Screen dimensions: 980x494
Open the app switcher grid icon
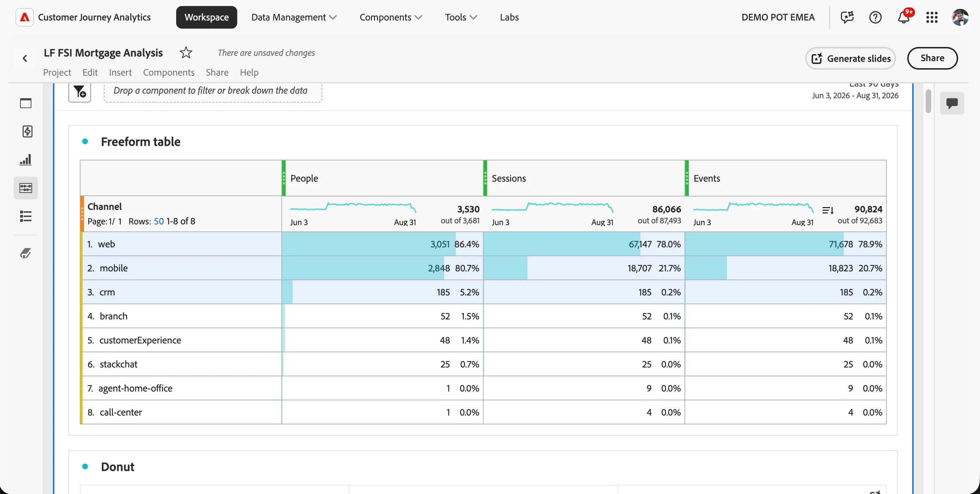tap(932, 17)
